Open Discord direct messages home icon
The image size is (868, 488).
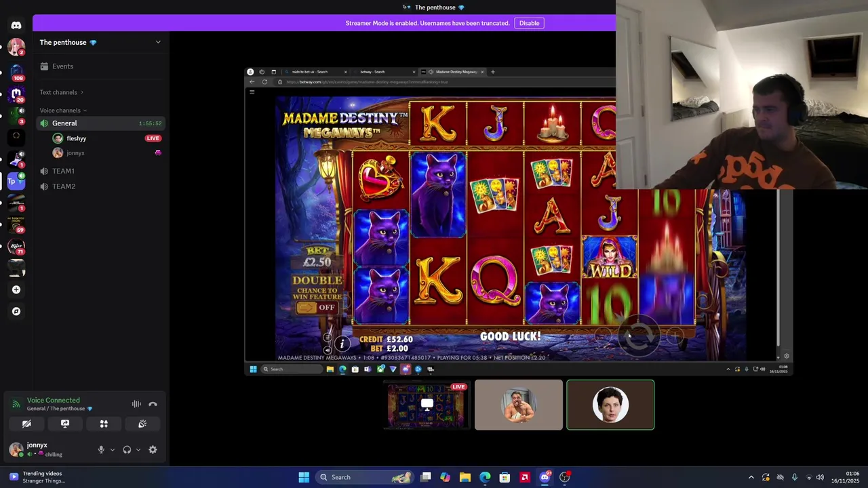pos(16,25)
